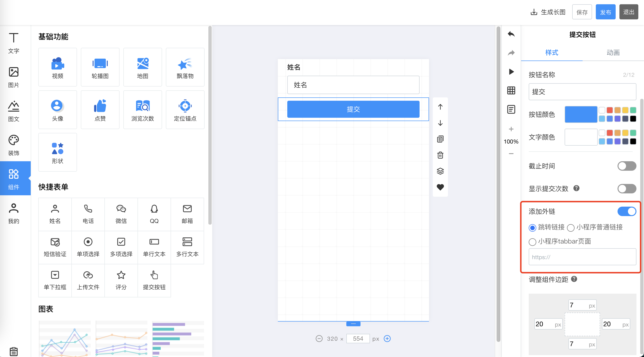The width and height of the screenshot is (644, 357).
Task: Click the canvas height 554 input
Action: [358, 339]
